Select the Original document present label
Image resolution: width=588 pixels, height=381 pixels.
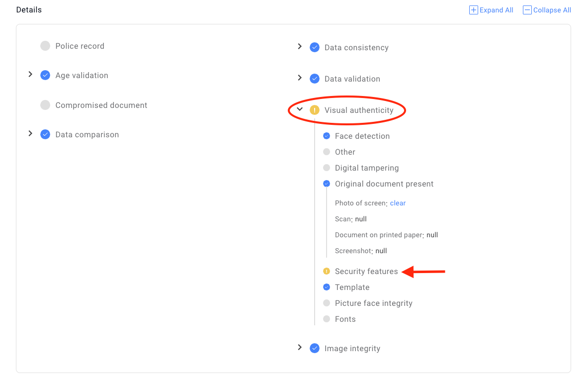click(x=384, y=184)
